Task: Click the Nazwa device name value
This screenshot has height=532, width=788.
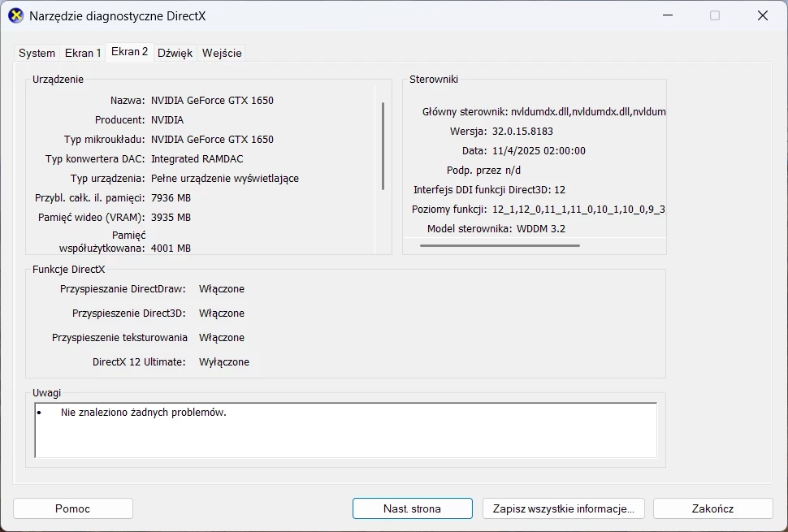Action: (212, 101)
